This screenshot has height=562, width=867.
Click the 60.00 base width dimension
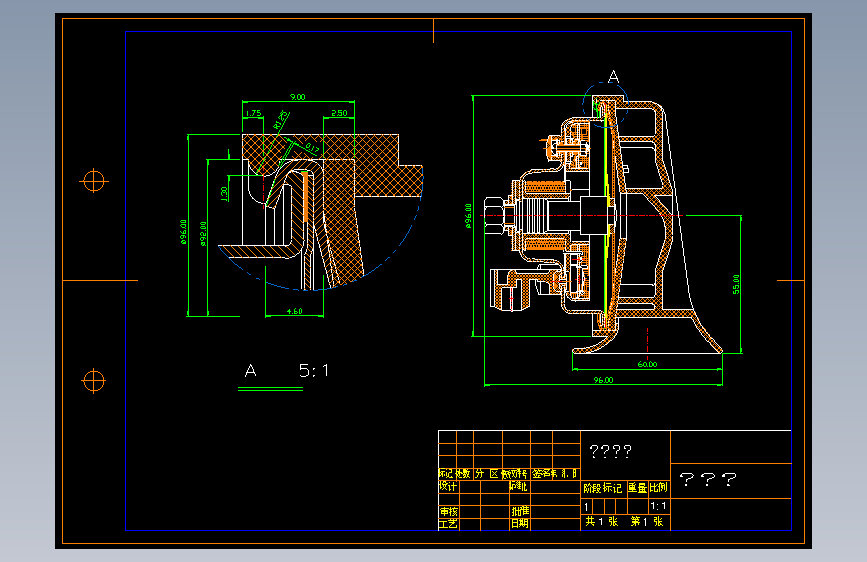[647, 364]
